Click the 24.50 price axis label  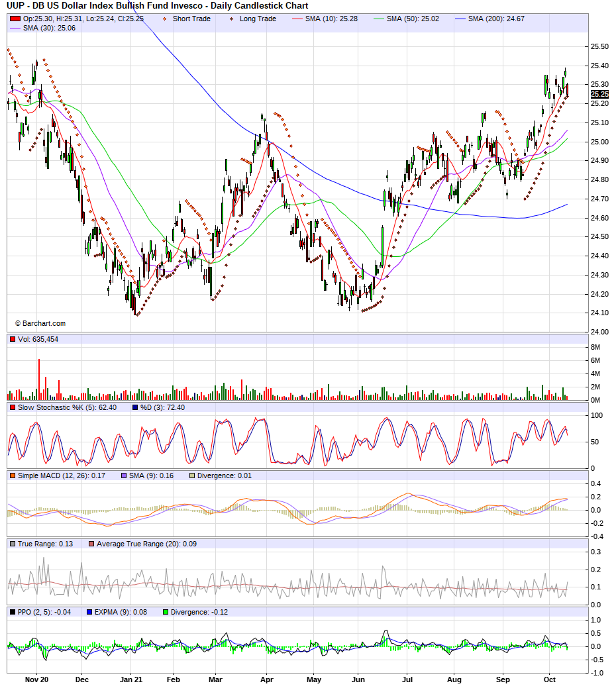click(599, 237)
